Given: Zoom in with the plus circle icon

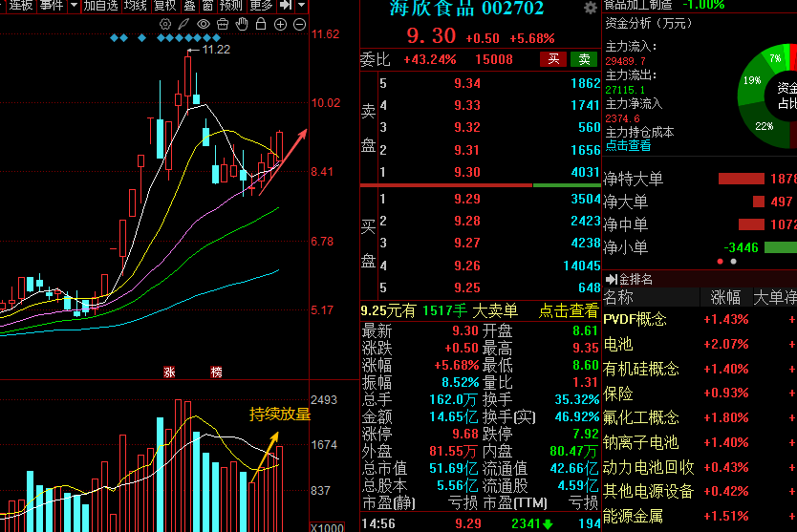Looking at the screenshot, I should [281, 24].
